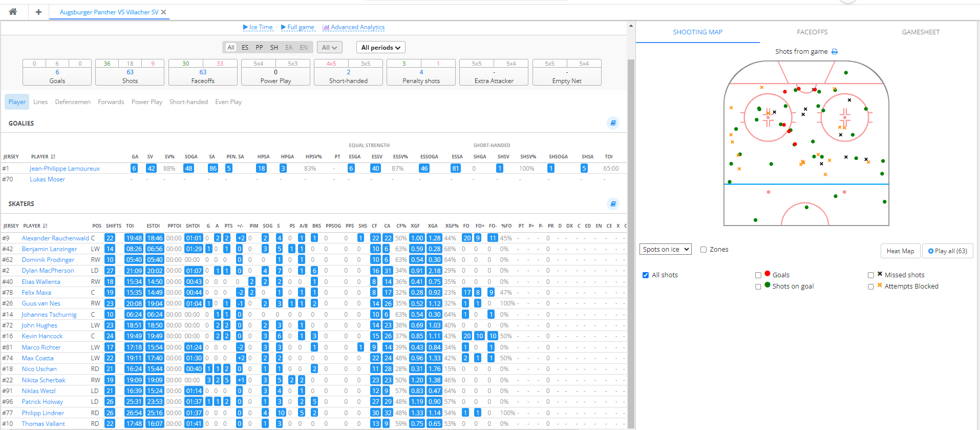Screen dimensions: 980x430
Task: Expand the Spots on ice dropdown
Action: pyautogui.click(x=665, y=250)
